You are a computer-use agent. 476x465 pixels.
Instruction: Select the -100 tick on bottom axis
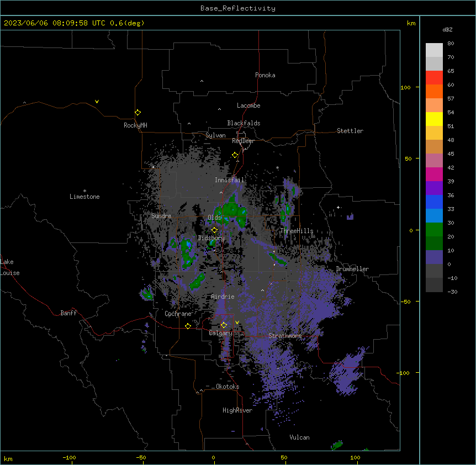[69, 457]
